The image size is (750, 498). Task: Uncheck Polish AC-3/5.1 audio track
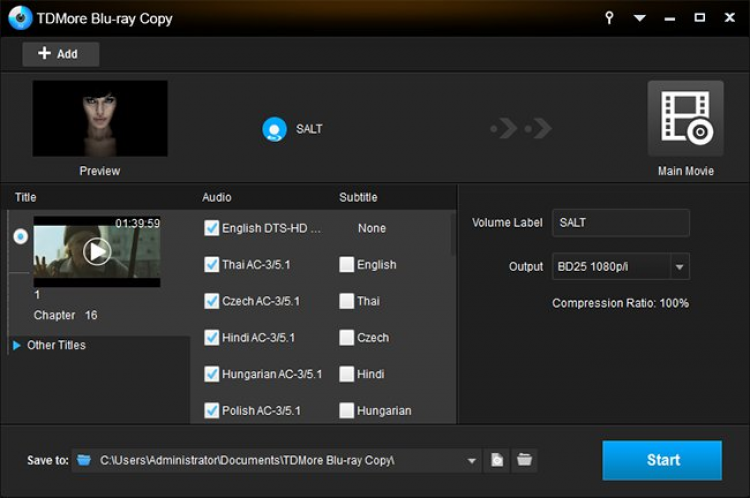coord(211,410)
